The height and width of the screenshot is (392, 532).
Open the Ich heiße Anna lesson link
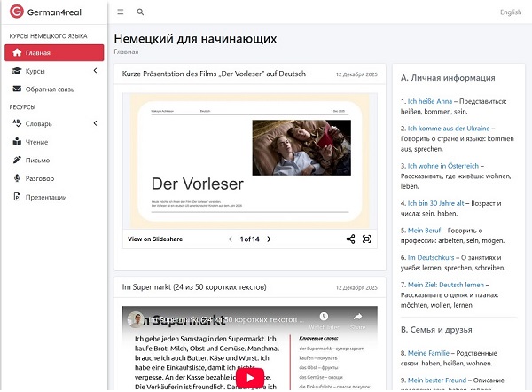pyautogui.click(x=429, y=101)
